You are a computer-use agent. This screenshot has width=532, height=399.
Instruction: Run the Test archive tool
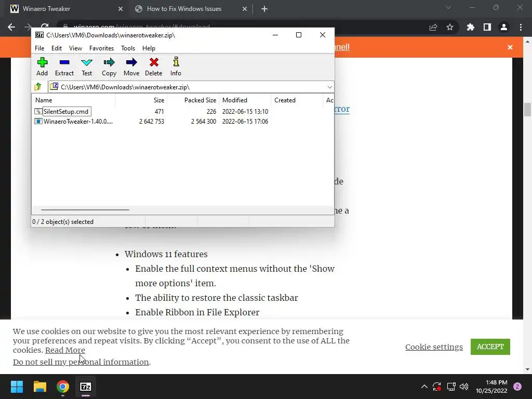click(x=87, y=66)
